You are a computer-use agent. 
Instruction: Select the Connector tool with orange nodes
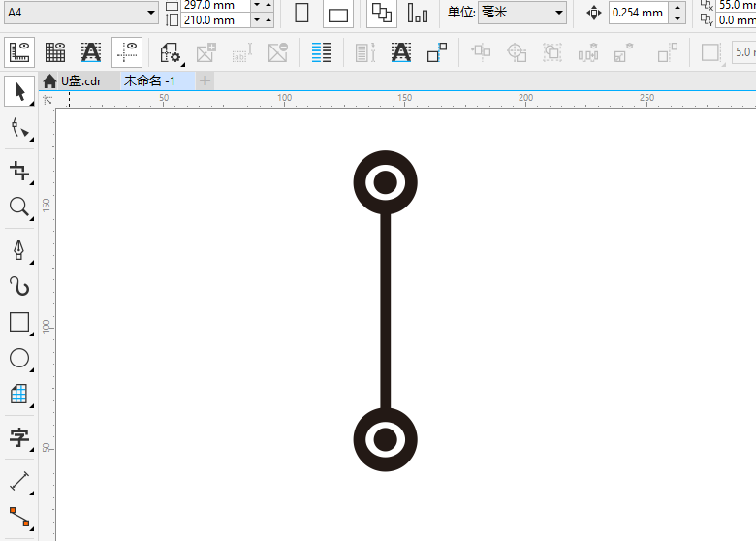point(19,517)
